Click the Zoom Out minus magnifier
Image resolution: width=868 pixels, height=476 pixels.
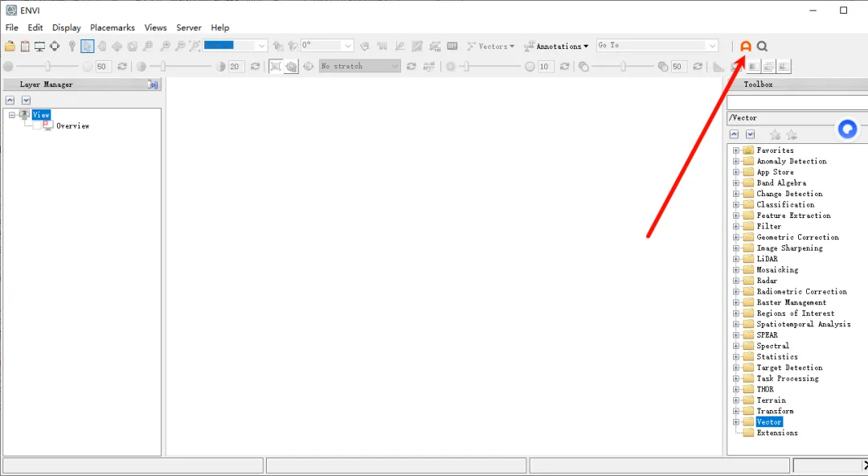(180, 46)
